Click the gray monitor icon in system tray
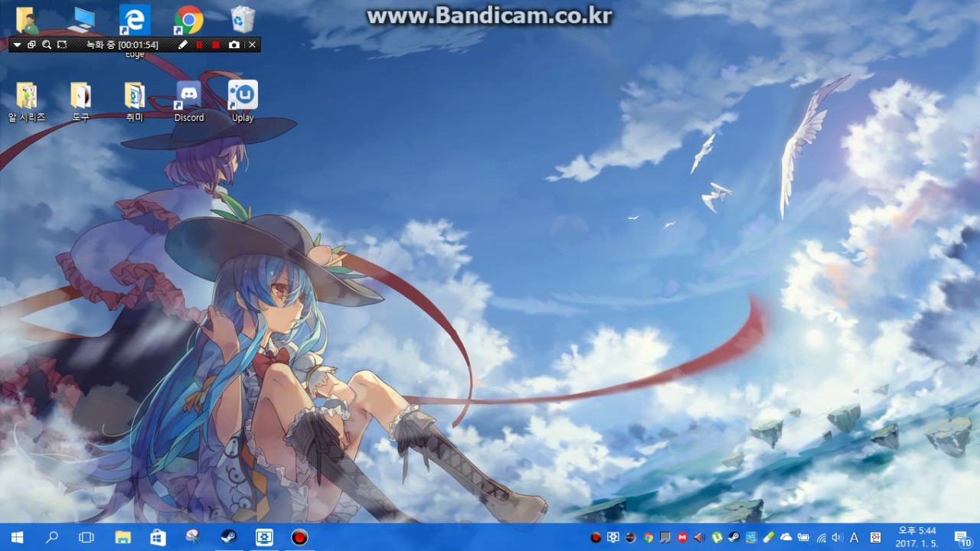 pos(665,537)
